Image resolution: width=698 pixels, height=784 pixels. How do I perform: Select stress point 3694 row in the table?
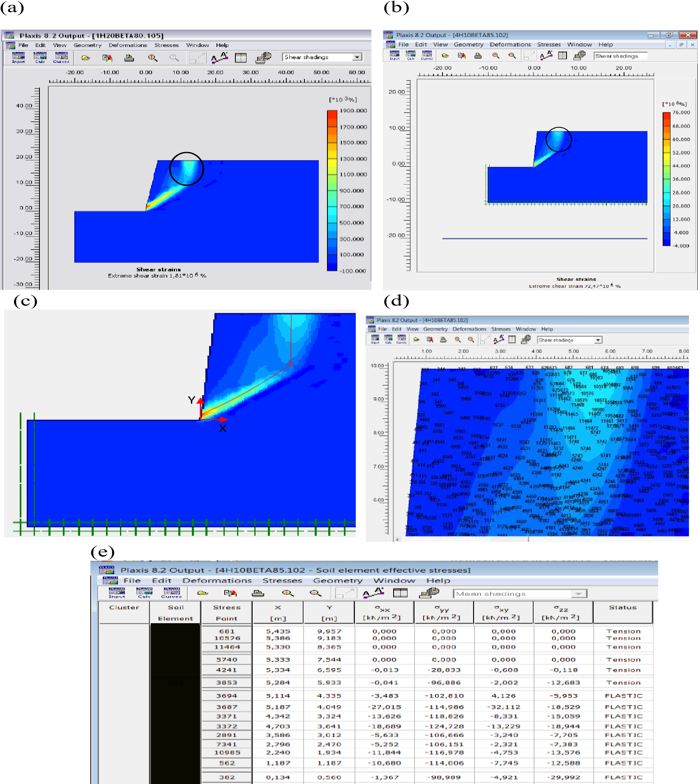tap(227, 696)
